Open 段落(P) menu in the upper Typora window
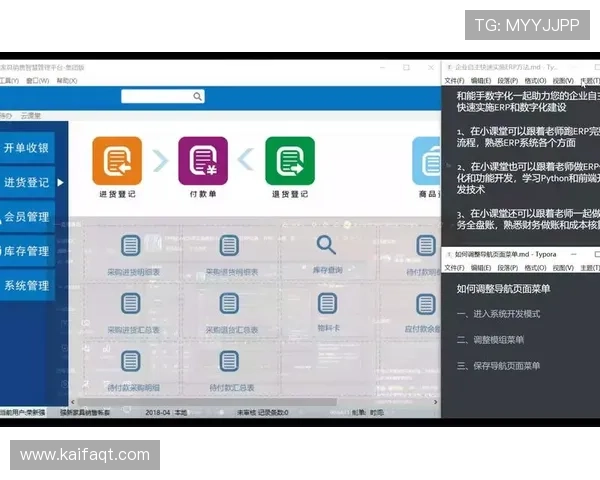The height and width of the screenshot is (480, 600). pyautogui.click(x=507, y=80)
